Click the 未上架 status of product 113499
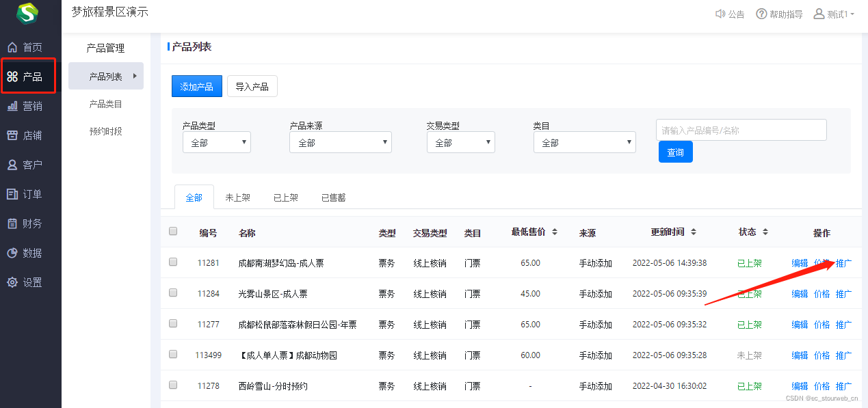 pyautogui.click(x=750, y=355)
